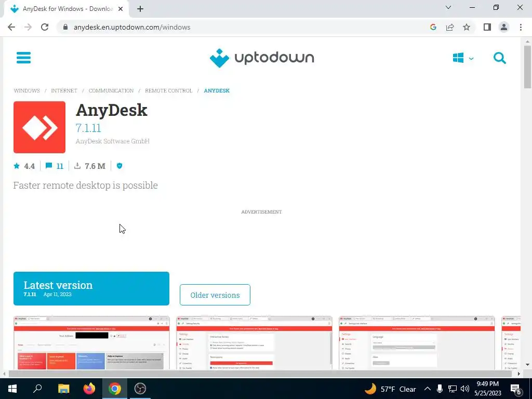Screen dimensions: 532x399
Task: Launch Firefox from the taskbar
Action: (x=89, y=389)
